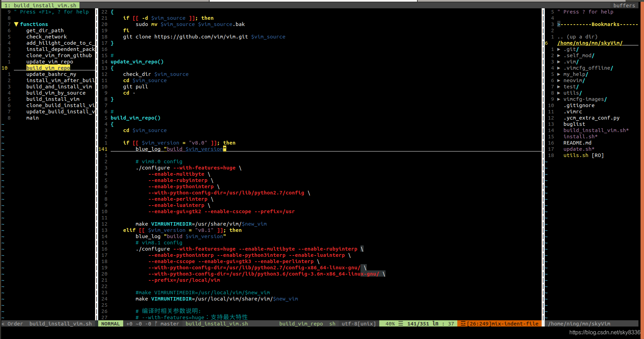Expand the neovim/ directory arrow
The image size is (644, 339).
[x=559, y=80]
